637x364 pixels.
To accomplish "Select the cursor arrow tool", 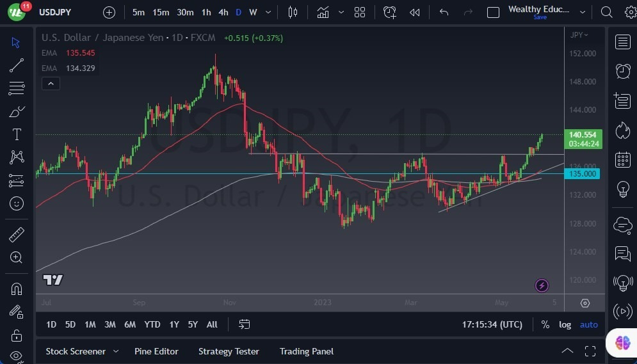I will 16,42.
